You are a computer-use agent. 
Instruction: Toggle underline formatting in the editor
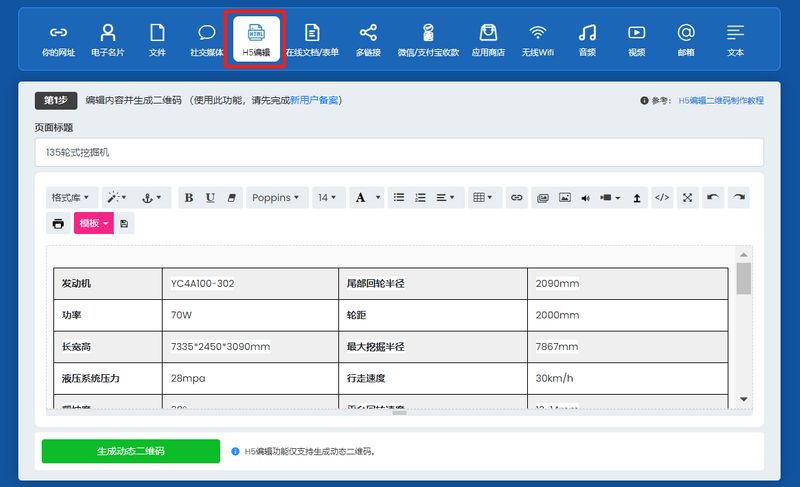coord(210,198)
